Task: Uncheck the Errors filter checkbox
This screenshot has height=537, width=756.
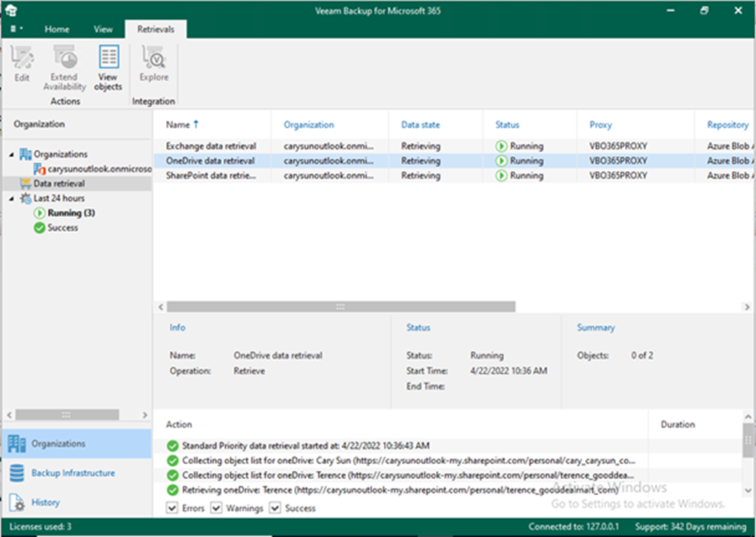Action: coord(172,508)
